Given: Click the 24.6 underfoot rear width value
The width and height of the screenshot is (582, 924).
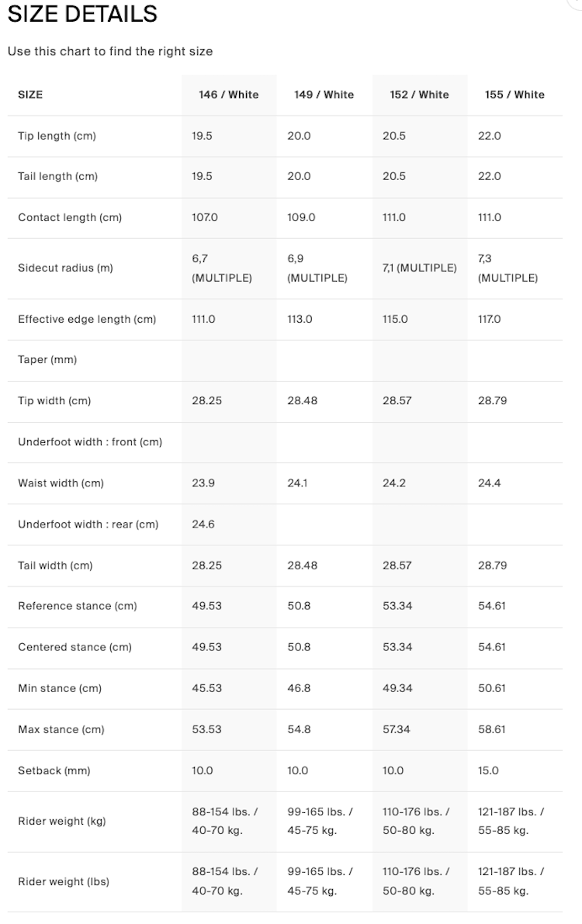Looking at the screenshot, I should 203,524.
